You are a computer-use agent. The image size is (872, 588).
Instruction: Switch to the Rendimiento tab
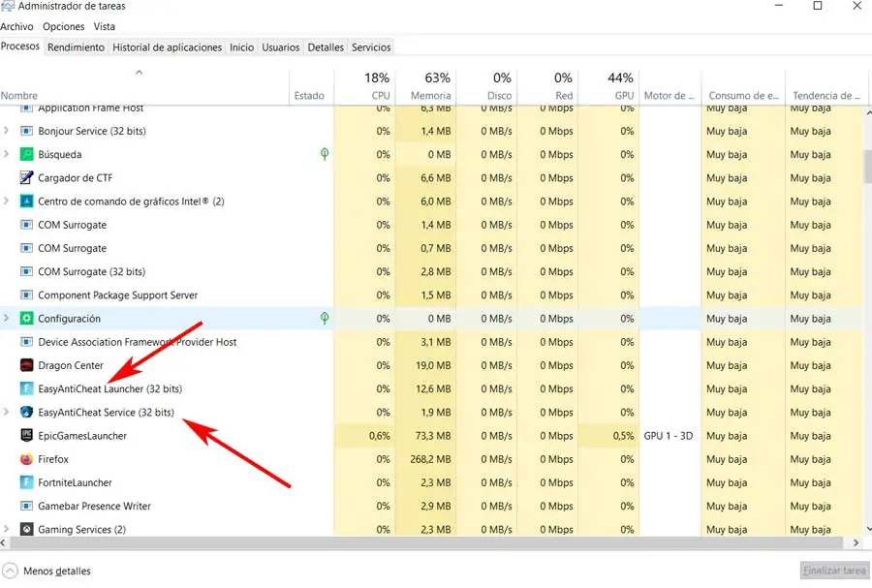[x=76, y=46]
